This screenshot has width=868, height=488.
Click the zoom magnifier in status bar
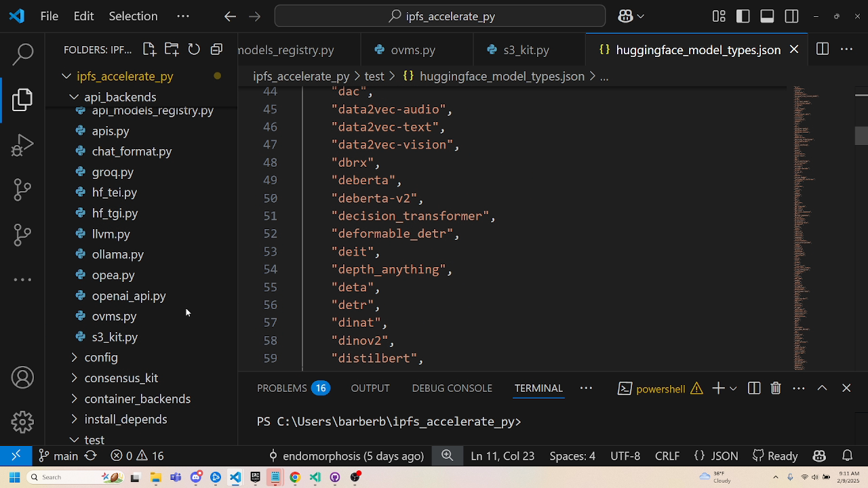[x=448, y=455]
